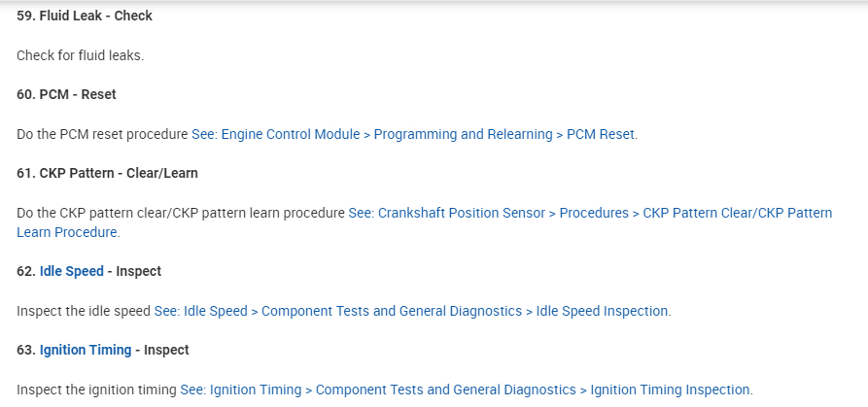
Task: Open the Ignition Timing Inspection link
Action: [670, 390]
